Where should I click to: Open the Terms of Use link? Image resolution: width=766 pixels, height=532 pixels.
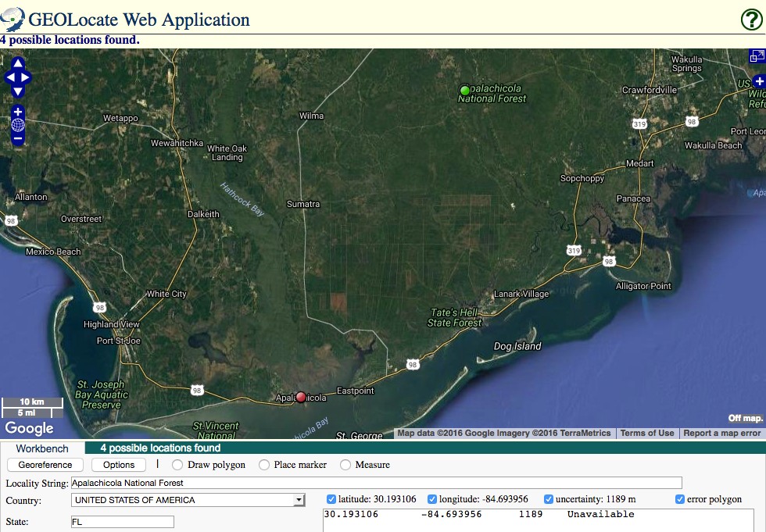(x=647, y=433)
